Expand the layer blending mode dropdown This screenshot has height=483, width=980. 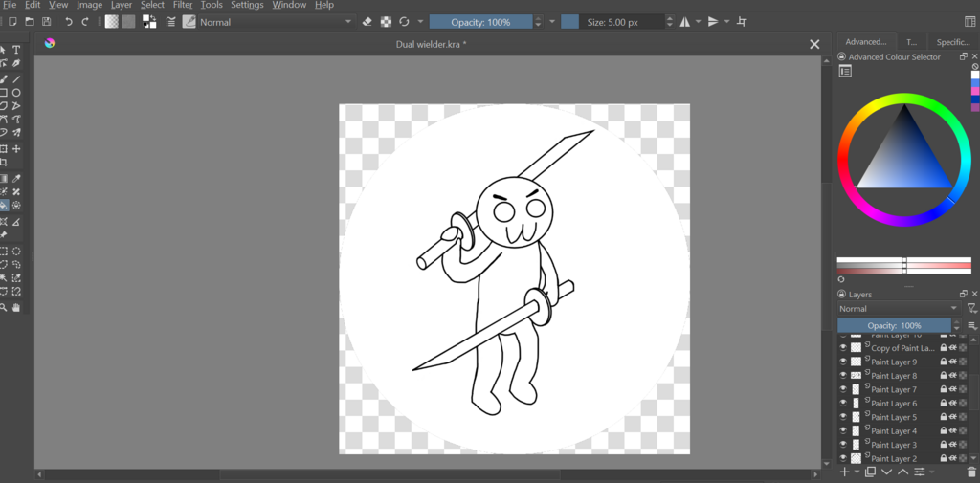(x=898, y=309)
